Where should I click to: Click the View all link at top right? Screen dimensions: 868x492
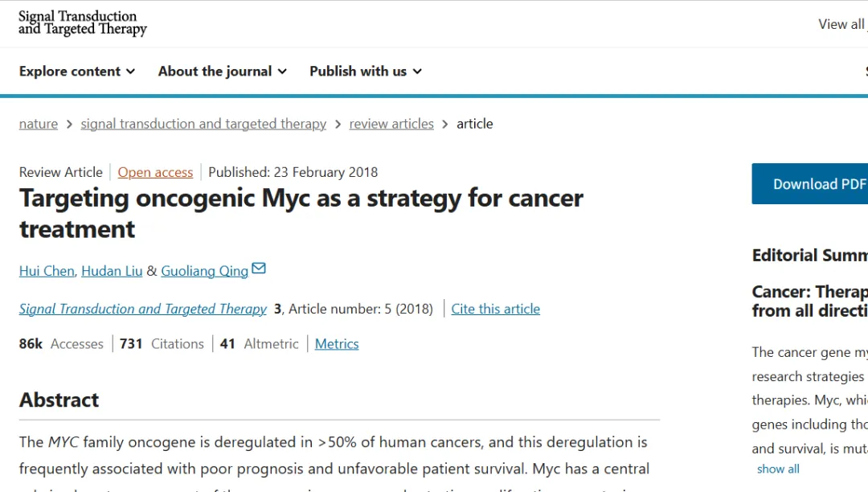coord(841,24)
